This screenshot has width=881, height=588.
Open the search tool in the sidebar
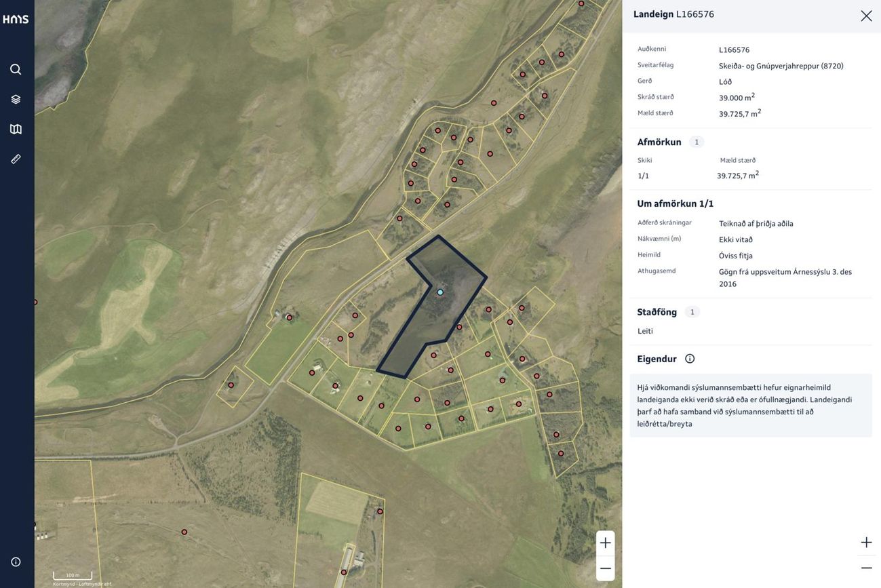16,69
